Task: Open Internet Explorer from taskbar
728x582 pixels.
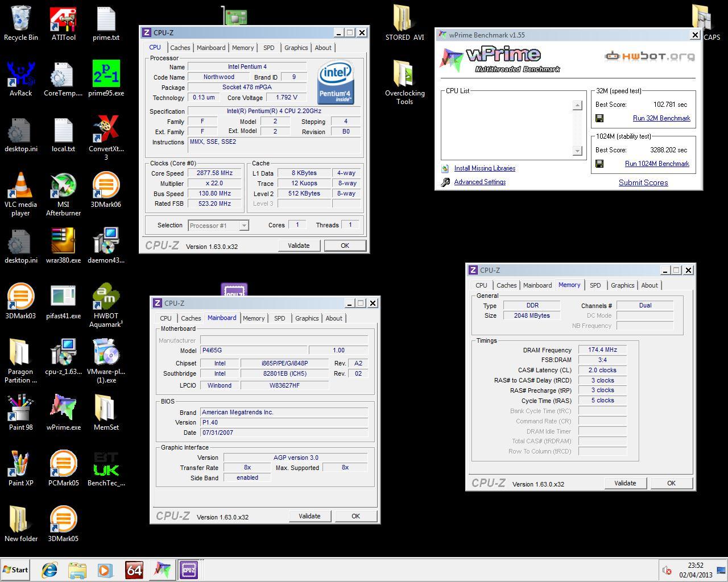Action: (x=49, y=570)
